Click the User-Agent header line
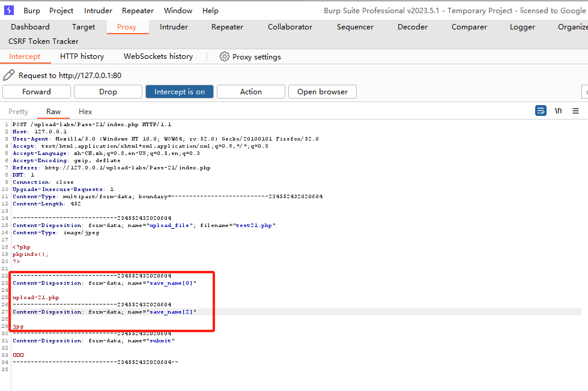588x391 pixels. [x=165, y=139]
